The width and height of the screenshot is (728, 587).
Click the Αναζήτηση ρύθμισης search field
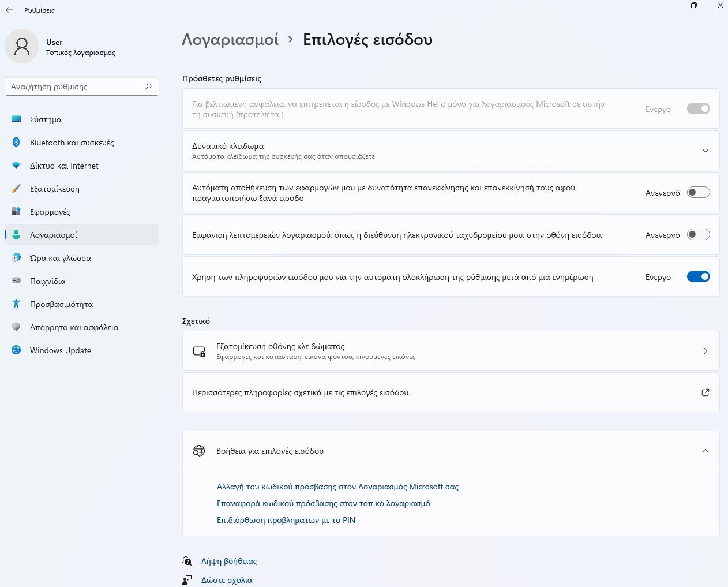pos(75,87)
